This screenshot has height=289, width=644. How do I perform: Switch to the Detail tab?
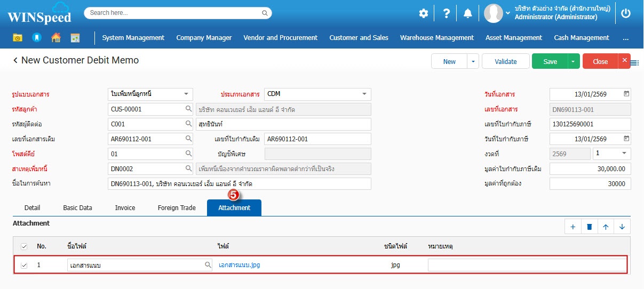coord(32,208)
